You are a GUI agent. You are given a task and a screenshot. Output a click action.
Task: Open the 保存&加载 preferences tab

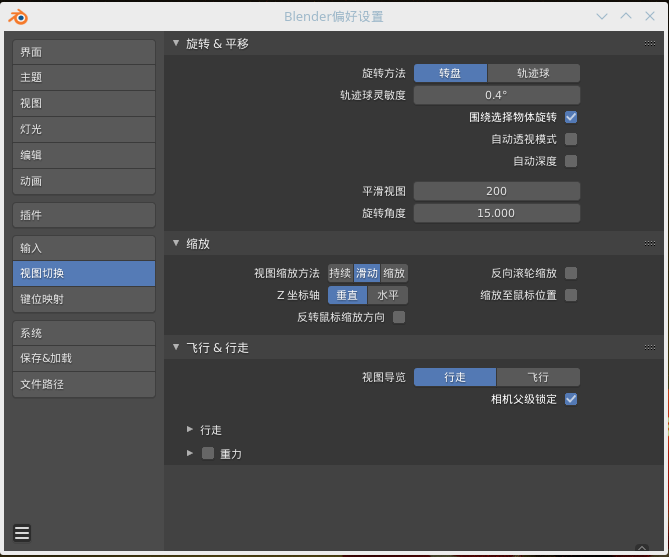84,359
